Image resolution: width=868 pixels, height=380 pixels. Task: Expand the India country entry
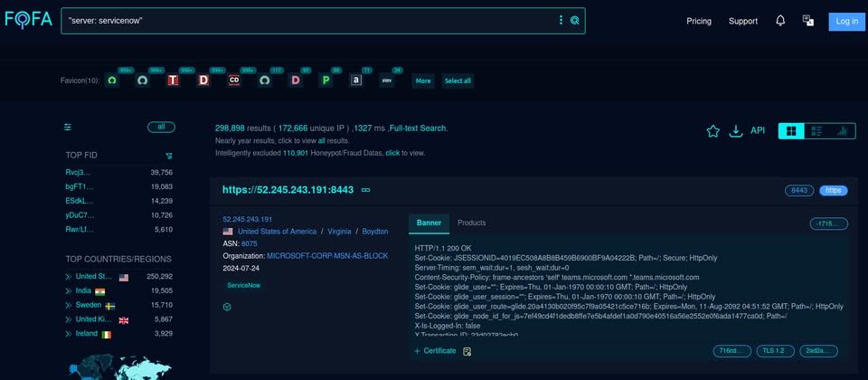click(x=68, y=290)
